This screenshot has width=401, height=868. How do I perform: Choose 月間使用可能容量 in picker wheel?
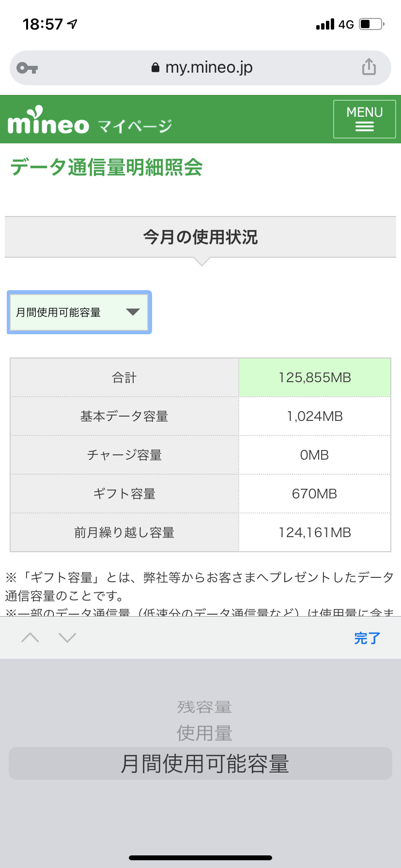(204, 764)
